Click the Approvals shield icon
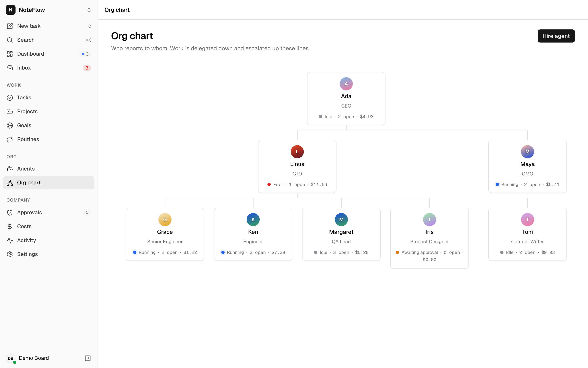 pyautogui.click(x=10, y=212)
